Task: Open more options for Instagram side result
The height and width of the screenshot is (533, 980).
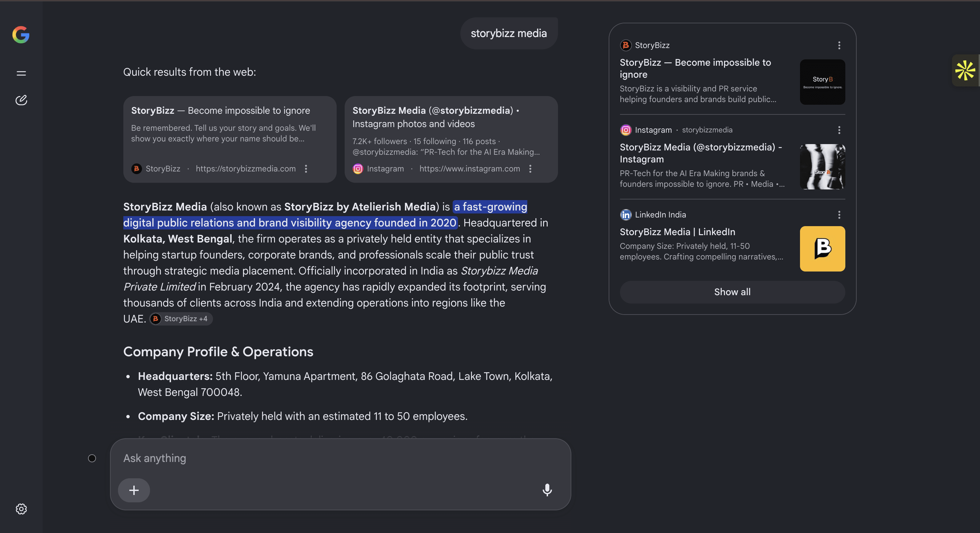Action: click(x=839, y=130)
